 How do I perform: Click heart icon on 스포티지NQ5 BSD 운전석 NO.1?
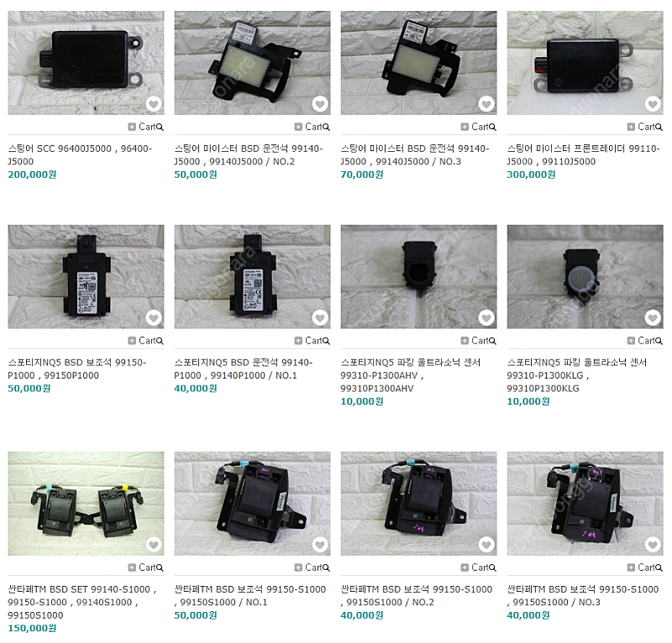pos(320,317)
